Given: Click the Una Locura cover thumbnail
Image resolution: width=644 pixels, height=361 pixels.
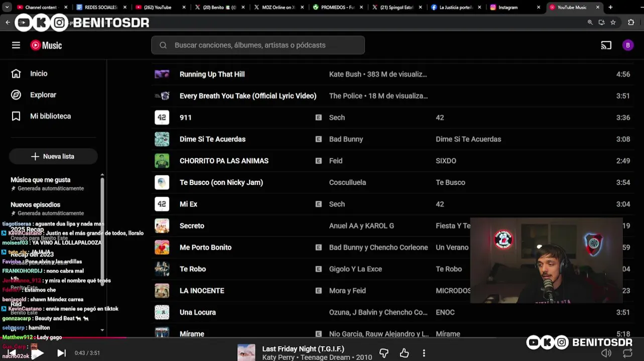Looking at the screenshot, I should coord(162,312).
